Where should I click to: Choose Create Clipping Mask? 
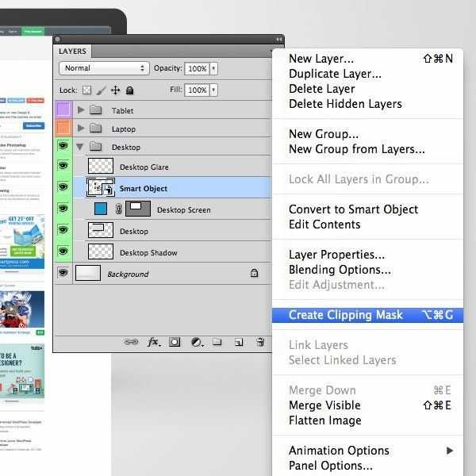345,315
